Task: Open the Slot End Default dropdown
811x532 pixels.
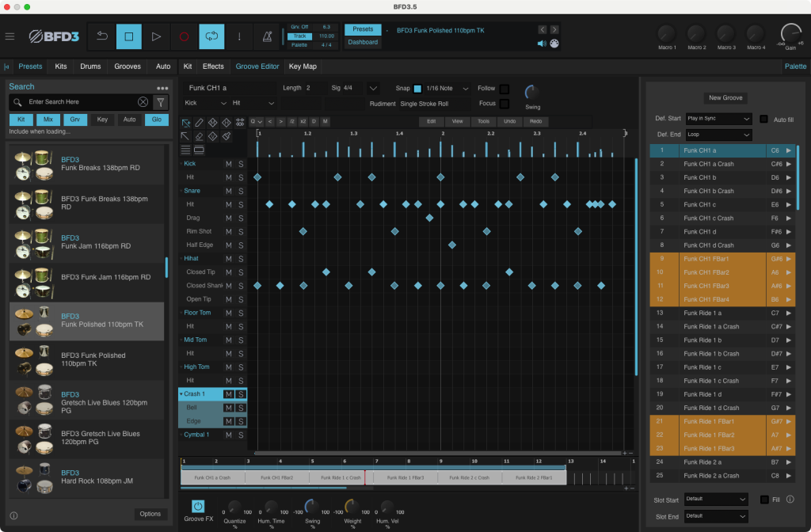Action: 716,516
